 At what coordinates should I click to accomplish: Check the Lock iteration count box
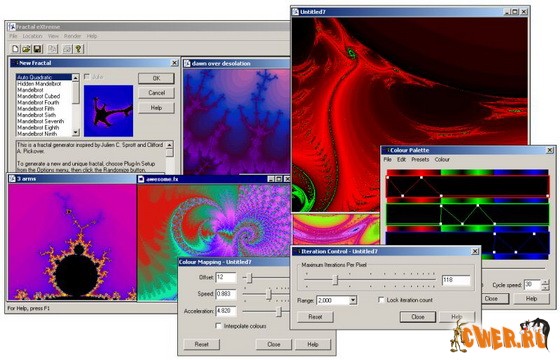pos(381,300)
